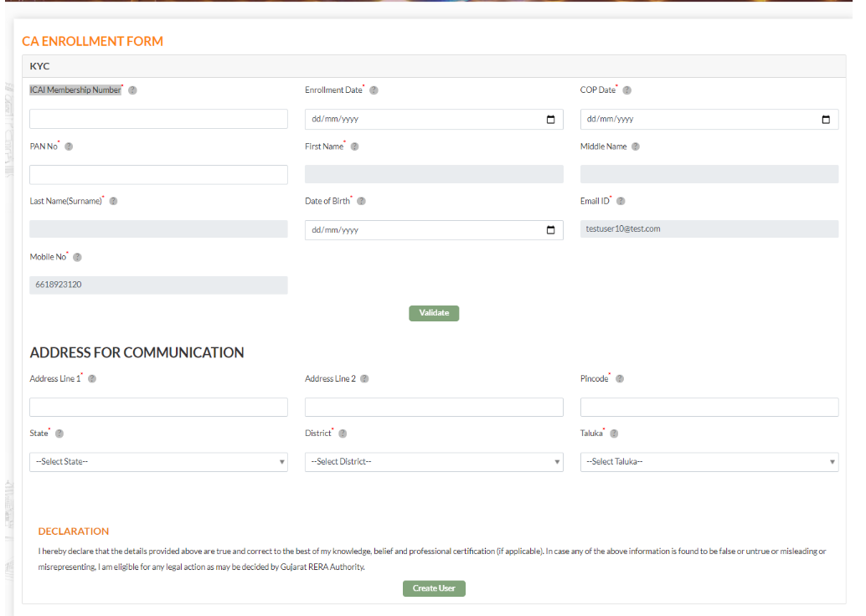
Task: Open calendar picker for Enrollment Date
Action: click(x=550, y=119)
